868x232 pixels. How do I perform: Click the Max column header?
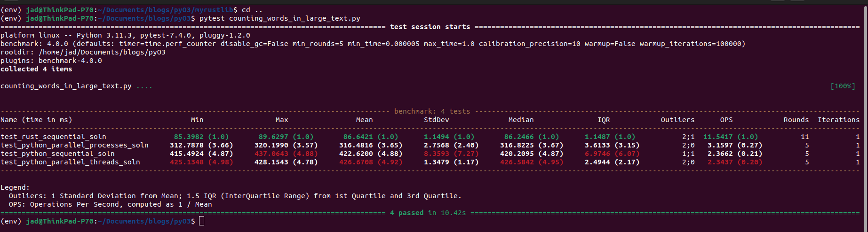click(282, 120)
